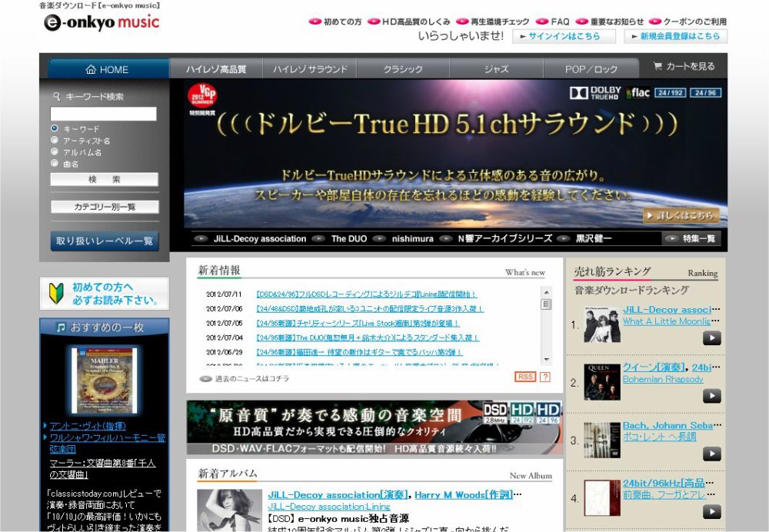The width and height of the screenshot is (769, 532).
Task: Select the キーワード radio button
Action: (55, 128)
